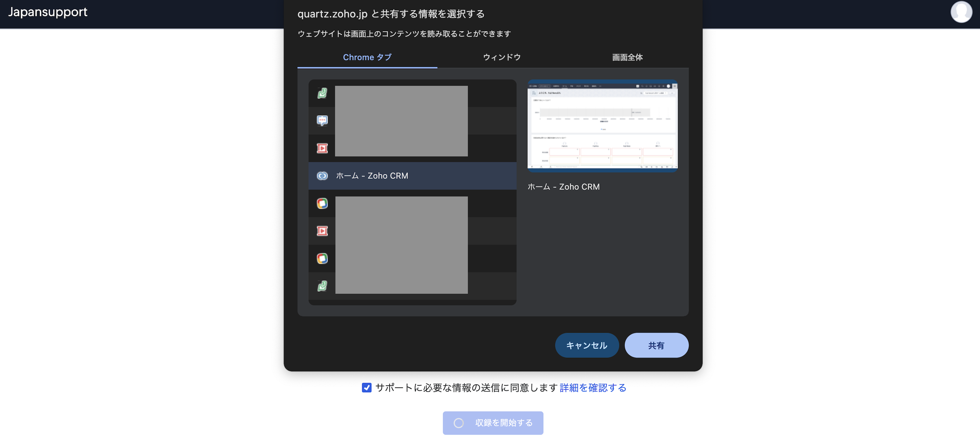Switch to the ウィンドウ tab

[502, 57]
